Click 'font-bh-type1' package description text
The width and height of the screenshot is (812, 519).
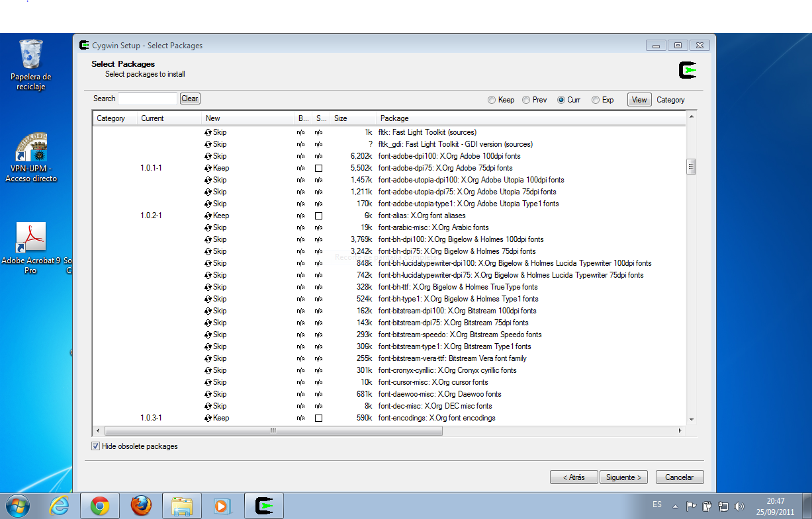(x=458, y=299)
